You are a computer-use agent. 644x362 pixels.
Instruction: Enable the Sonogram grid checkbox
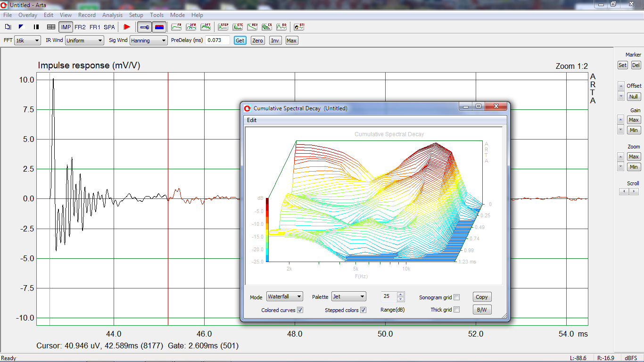pyautogui.click(x=456, y=297)
